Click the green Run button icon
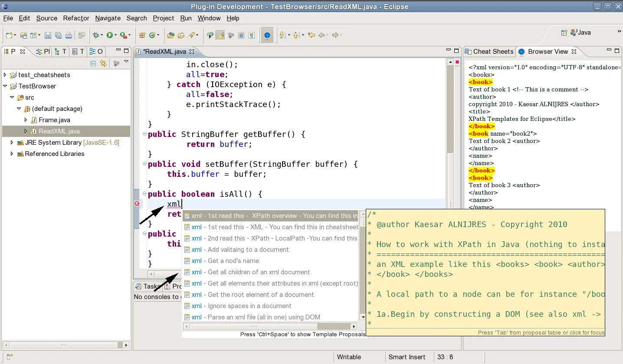Image resolution: width=623 pixels, height=364 pixels. tap(109, 36)
